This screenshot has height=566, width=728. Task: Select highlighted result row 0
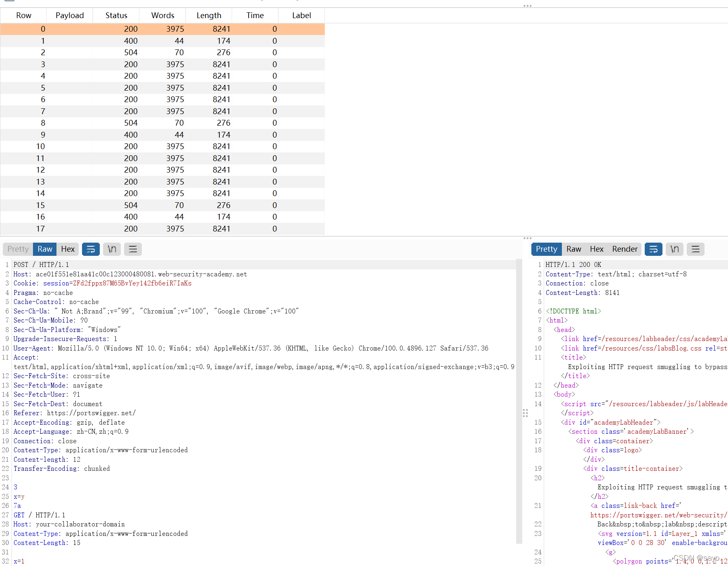click(x=162, y=29)
